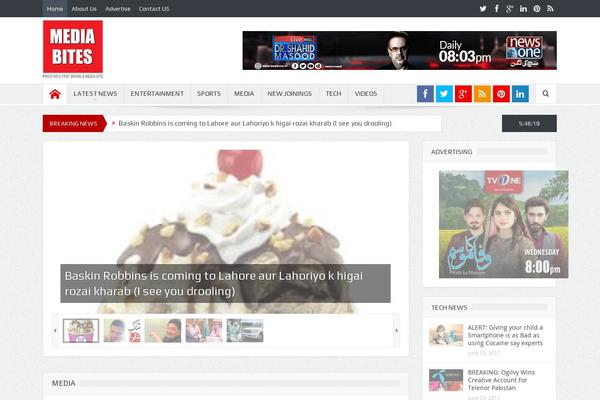The height and width of the screenshot is (400, 600).
Task: Open child with smartphone article thumbnail
Action: [x=446, y=335]
